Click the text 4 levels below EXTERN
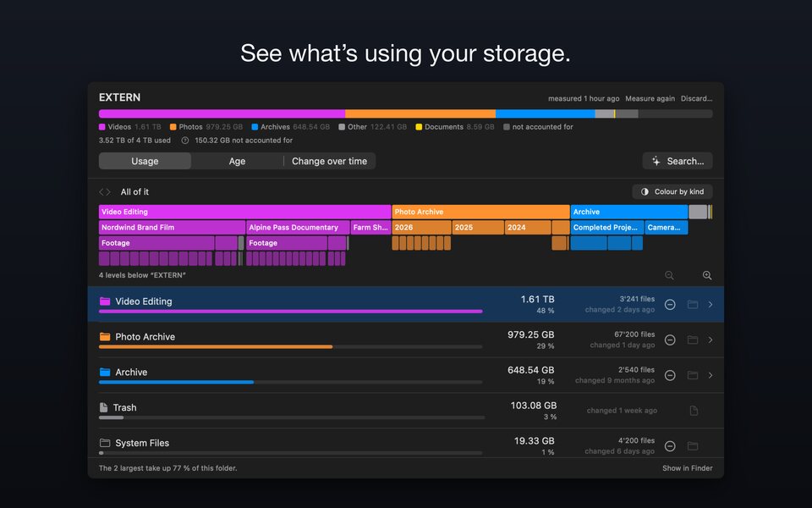 click(142, 275)
